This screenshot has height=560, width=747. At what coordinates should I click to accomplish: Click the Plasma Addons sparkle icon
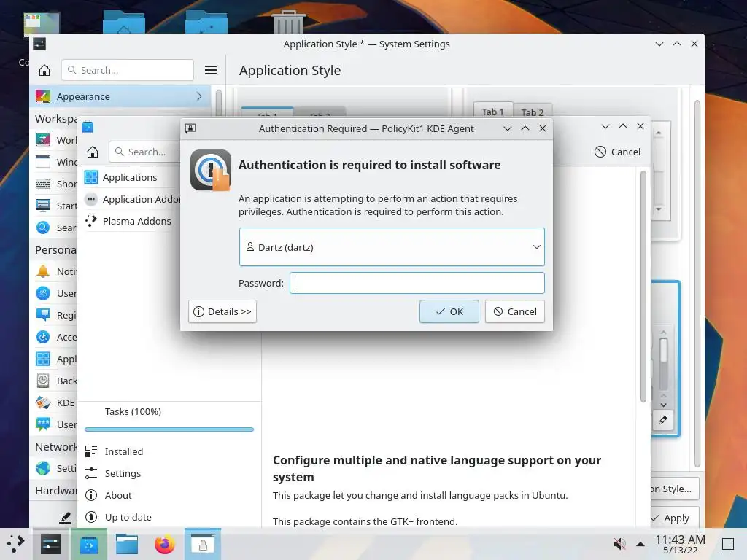pos(91,221)
